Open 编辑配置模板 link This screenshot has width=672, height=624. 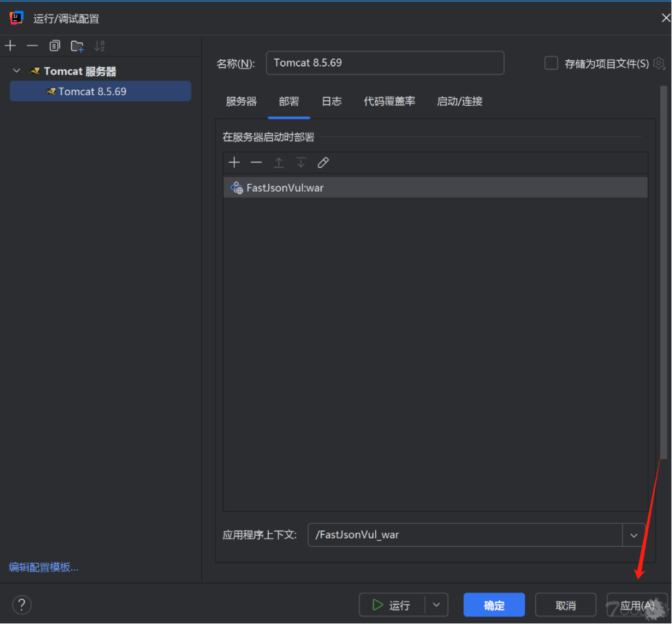coord(44,567)
